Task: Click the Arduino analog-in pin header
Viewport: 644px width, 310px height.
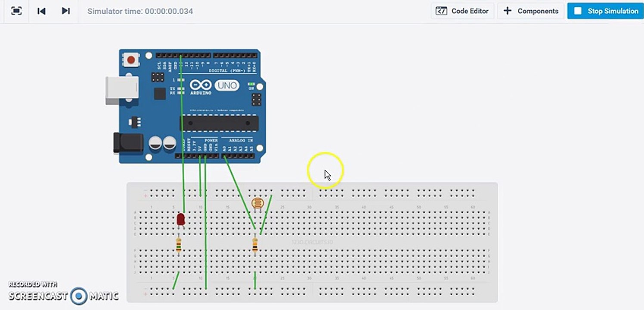Action: pos(238,156)
